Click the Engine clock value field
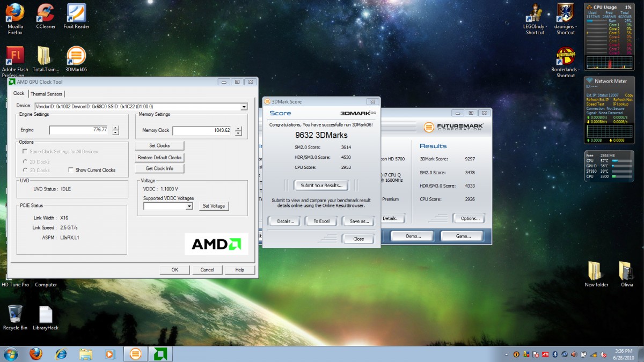The height and width of the screenshot is (362, 644). 79,130
